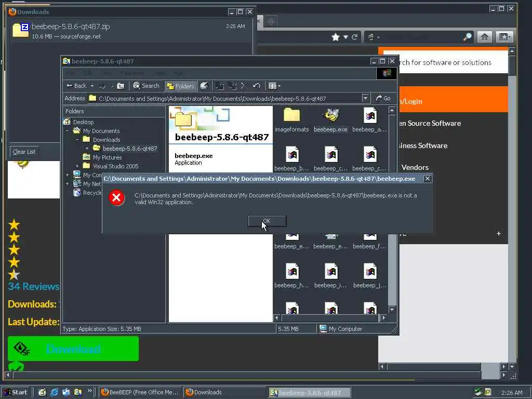Select the beebeep_f... file icon
This screenshot has height=399, width=532.
point(370,236)
